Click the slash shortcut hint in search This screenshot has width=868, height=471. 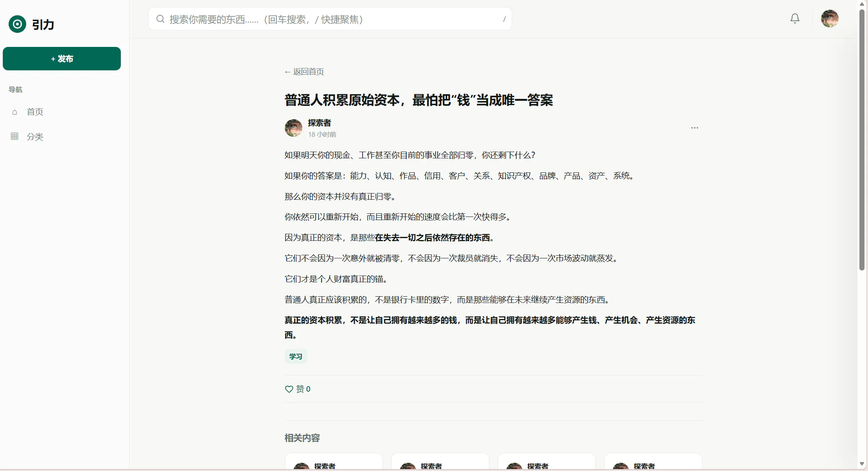coord(504,19)
